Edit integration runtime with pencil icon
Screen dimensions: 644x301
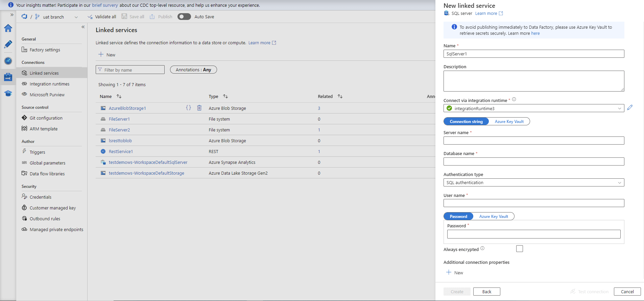point(629,108)
